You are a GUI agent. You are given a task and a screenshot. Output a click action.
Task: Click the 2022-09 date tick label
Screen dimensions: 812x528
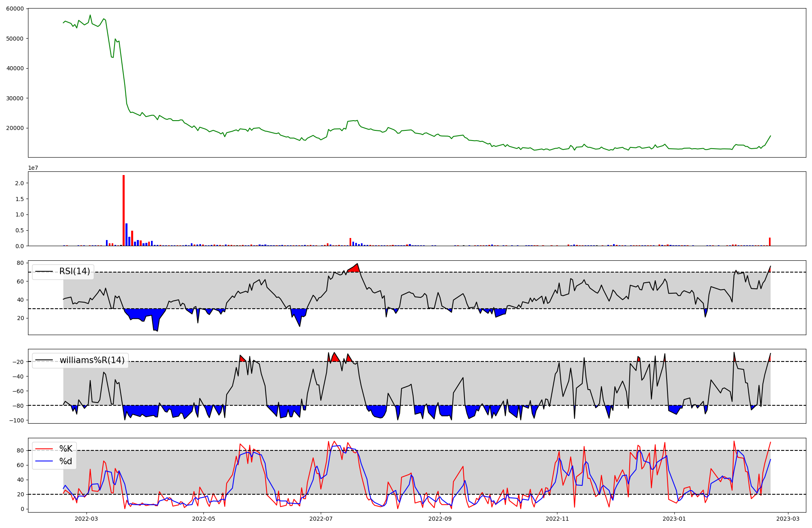pyautogui.click(x=440, y=519)
